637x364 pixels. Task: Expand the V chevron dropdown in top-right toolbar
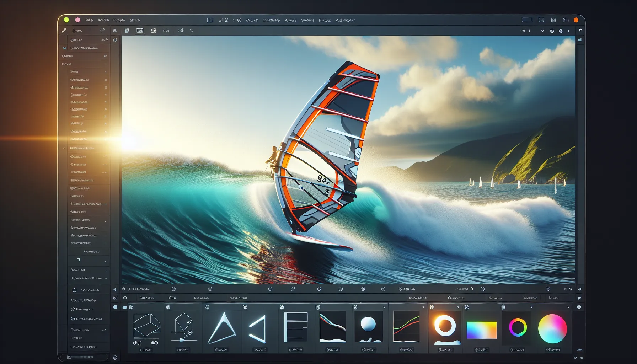[x=542, y=31]
